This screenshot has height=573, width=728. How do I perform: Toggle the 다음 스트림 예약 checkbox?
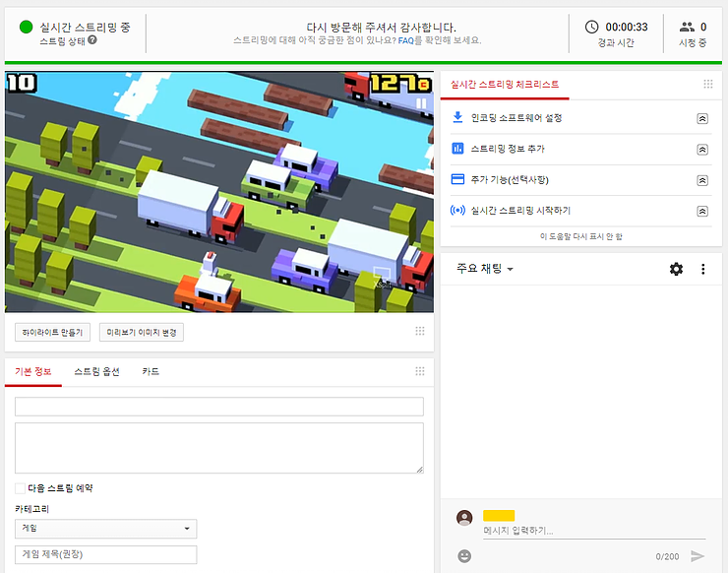tap(20, 488)
